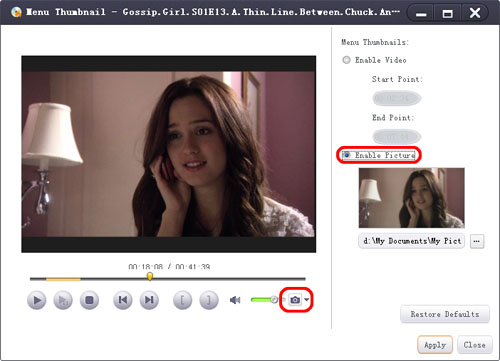Stop the video playback
Viewport: 500px width, 361px height.
(89, 300)
